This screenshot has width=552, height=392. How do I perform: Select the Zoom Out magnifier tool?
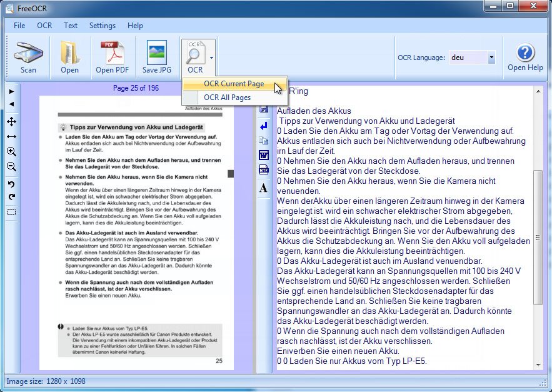(11, 166)
